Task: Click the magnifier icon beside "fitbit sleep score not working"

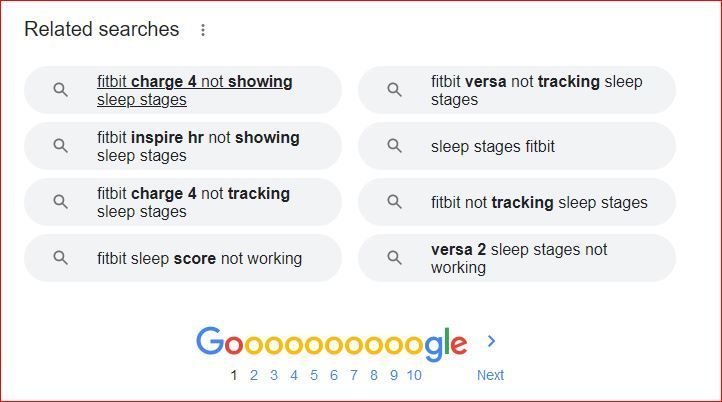Action: pyautogui.click(x=61, y=258)
